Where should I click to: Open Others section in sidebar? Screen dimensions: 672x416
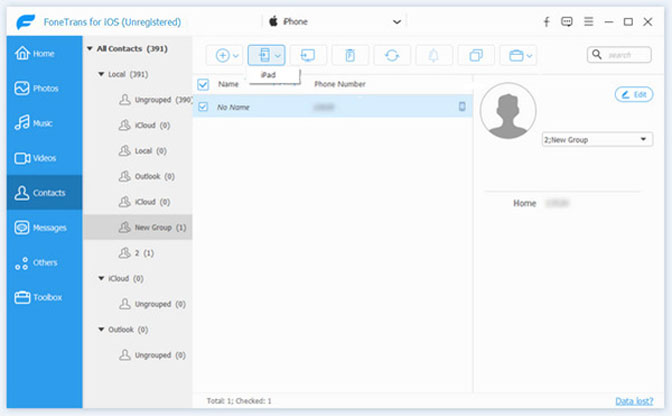click(45, 262)
